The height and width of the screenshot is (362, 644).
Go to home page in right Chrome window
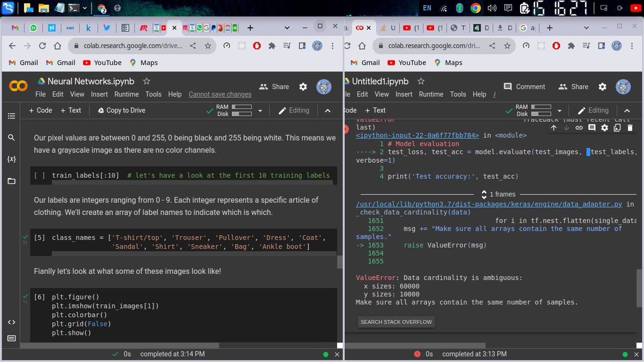point(363,46)
